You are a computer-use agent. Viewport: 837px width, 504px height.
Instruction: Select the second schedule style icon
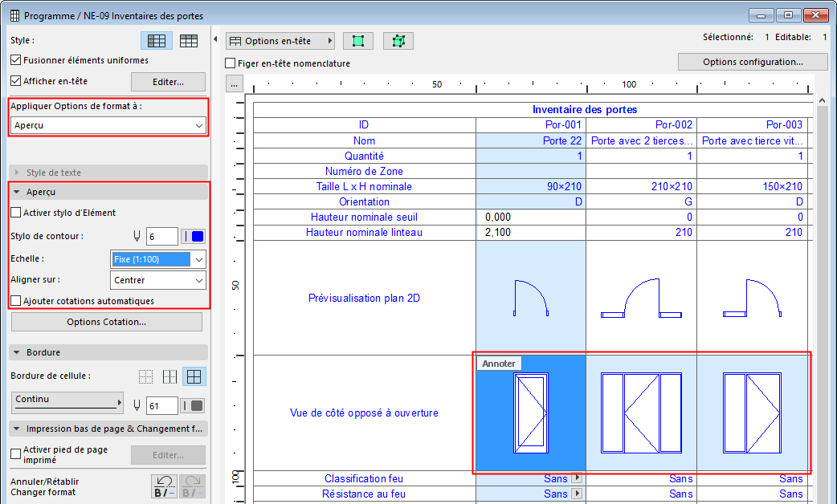coord(189,40)
